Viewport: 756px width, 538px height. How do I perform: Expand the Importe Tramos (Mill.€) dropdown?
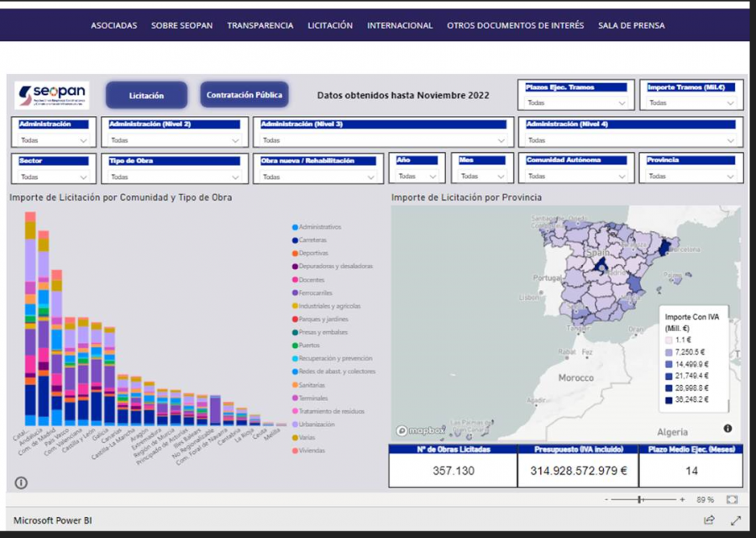[x=691, y=103]
